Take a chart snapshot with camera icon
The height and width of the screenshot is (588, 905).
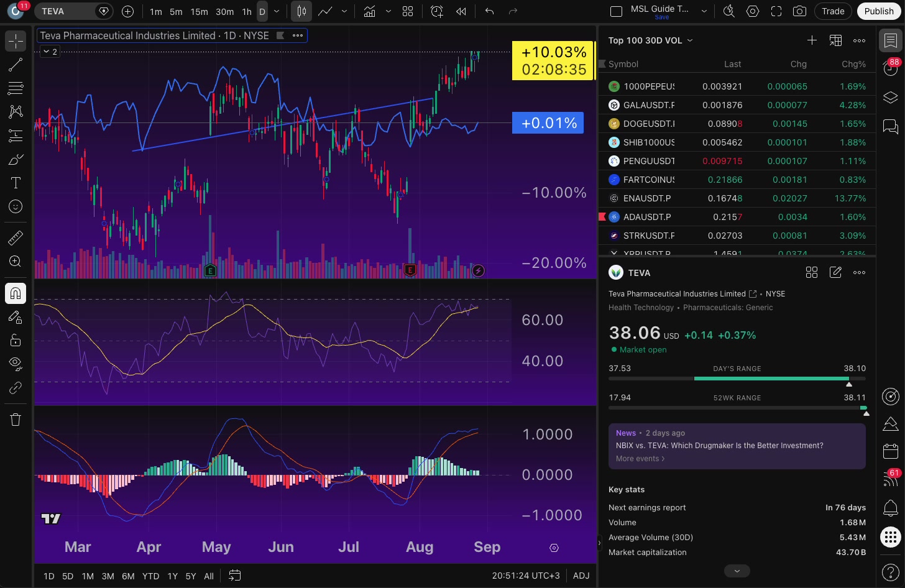click(800, 11)
